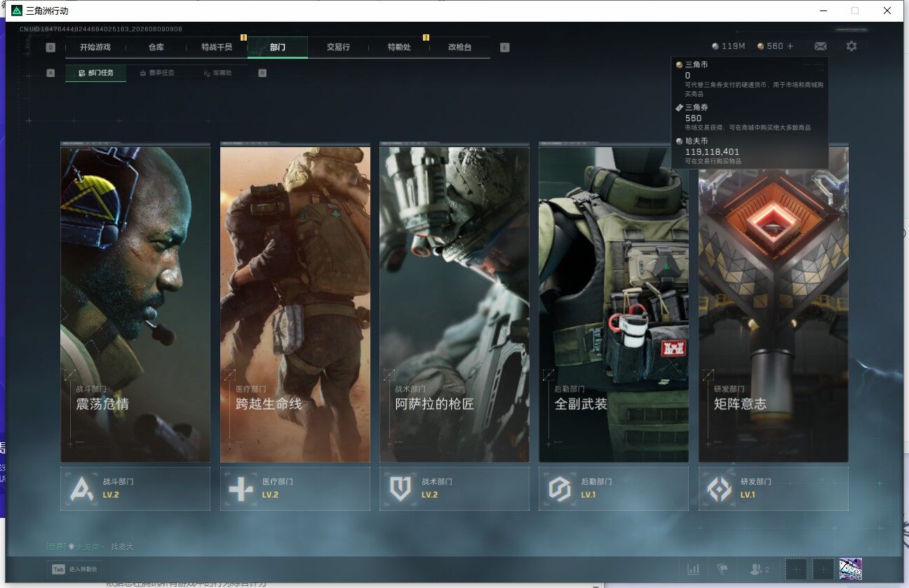Viewport: 909px width, 588px height.
Task: Click the 560 triangle ticket balance
Action: pos(770,46)
